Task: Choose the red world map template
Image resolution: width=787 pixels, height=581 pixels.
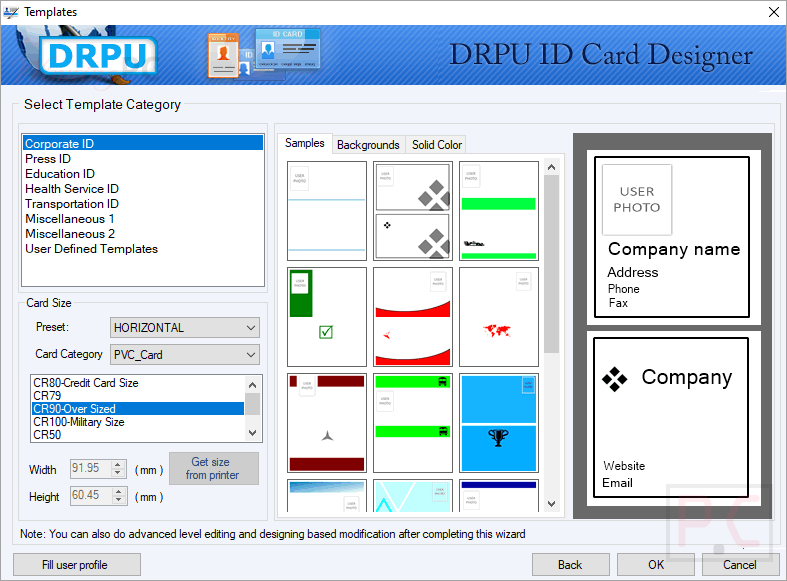Action: (498, 317)
